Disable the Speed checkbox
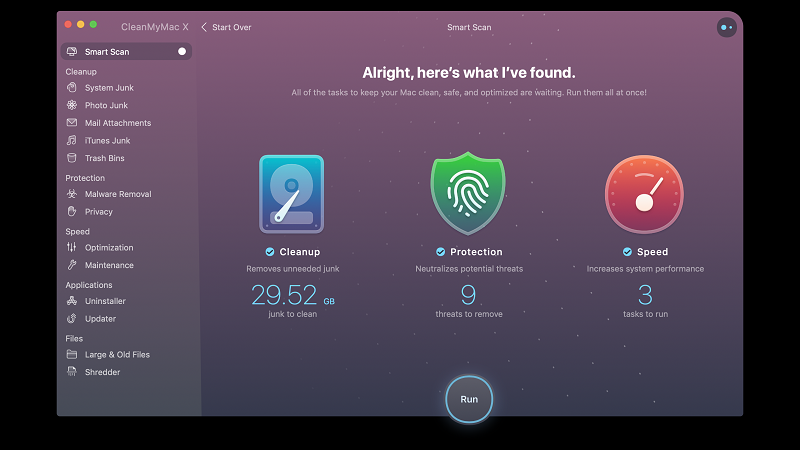 [627, 252]
